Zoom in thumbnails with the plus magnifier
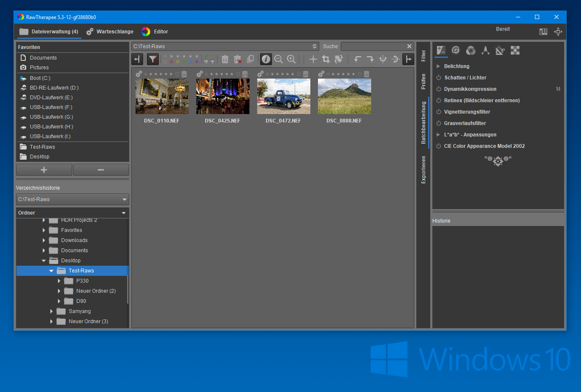Screen dimensions: 581x392 (291, 59)
